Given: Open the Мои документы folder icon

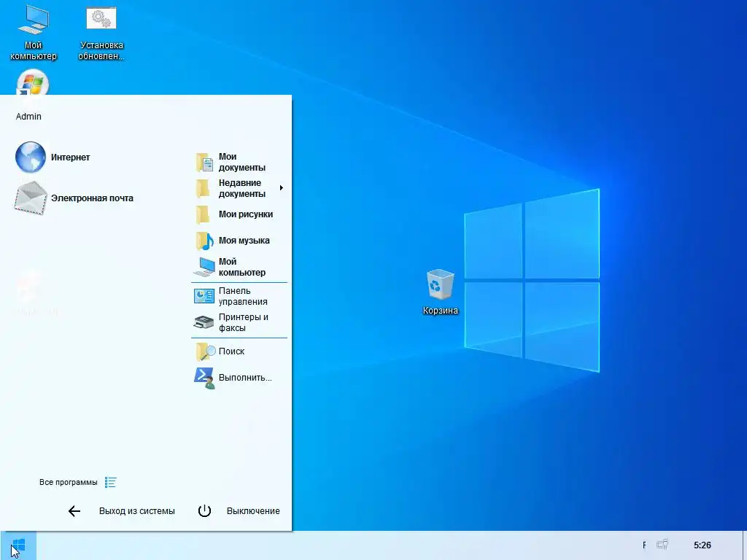Looking at the screenshot, I should (x=204, y=163).
